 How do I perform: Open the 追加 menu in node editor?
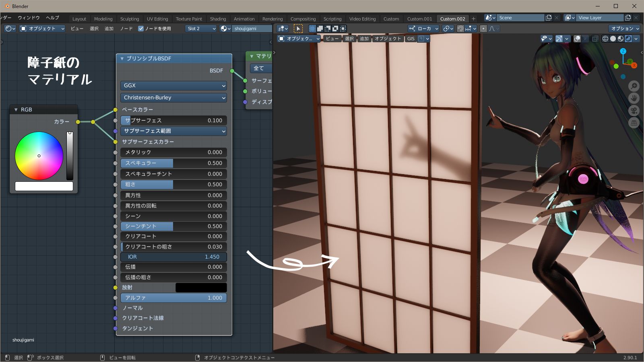click(x=109, y=29)
